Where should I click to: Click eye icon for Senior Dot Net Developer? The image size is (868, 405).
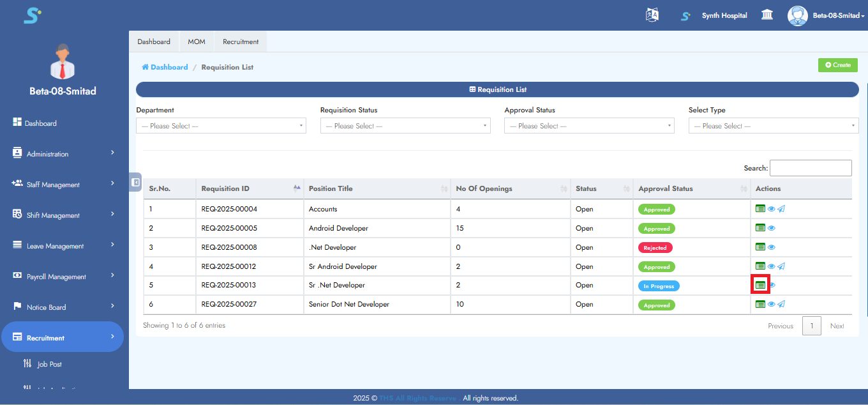point(772,305)
